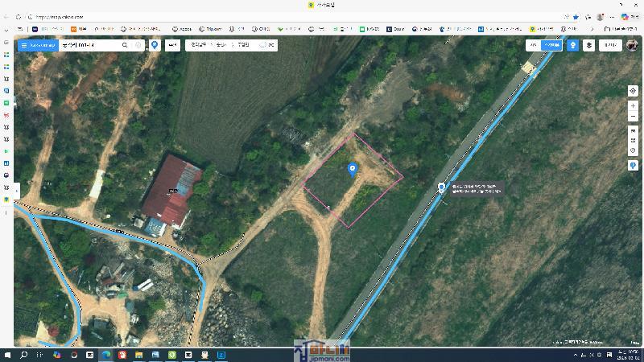Expand the left side panel arrow
The width and height of the screenshot is (644, 362).
[x=16, y=191]
